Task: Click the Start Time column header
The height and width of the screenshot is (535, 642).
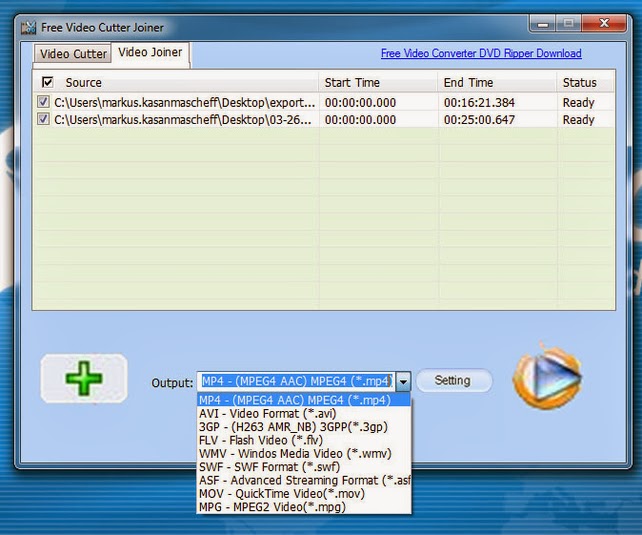Action: pyautogui.click(x=378, y=82)
